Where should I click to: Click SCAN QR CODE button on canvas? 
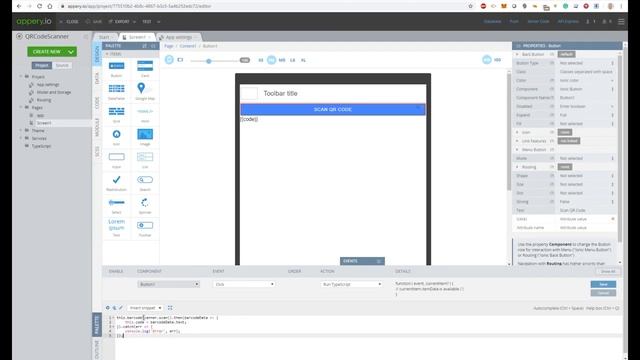click(x=333, y=109)
